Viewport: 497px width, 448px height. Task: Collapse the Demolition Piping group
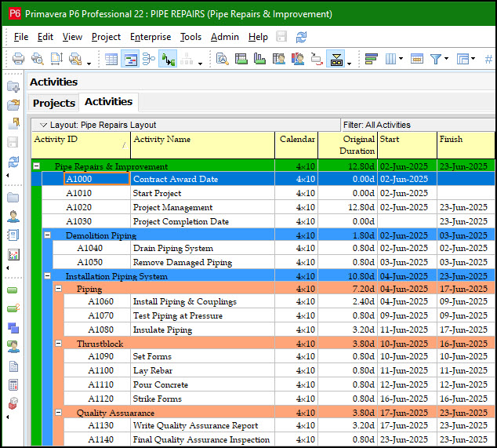(x=47, y=235)
